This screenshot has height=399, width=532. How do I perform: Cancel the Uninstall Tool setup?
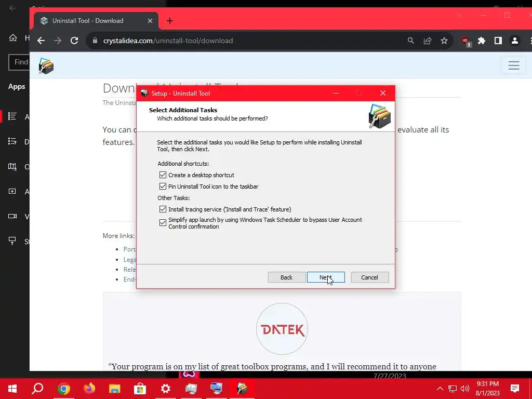[x=369, y=277]
